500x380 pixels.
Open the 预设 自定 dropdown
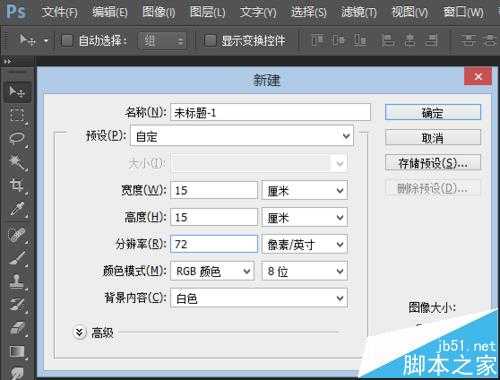click(x=242, y=136)
